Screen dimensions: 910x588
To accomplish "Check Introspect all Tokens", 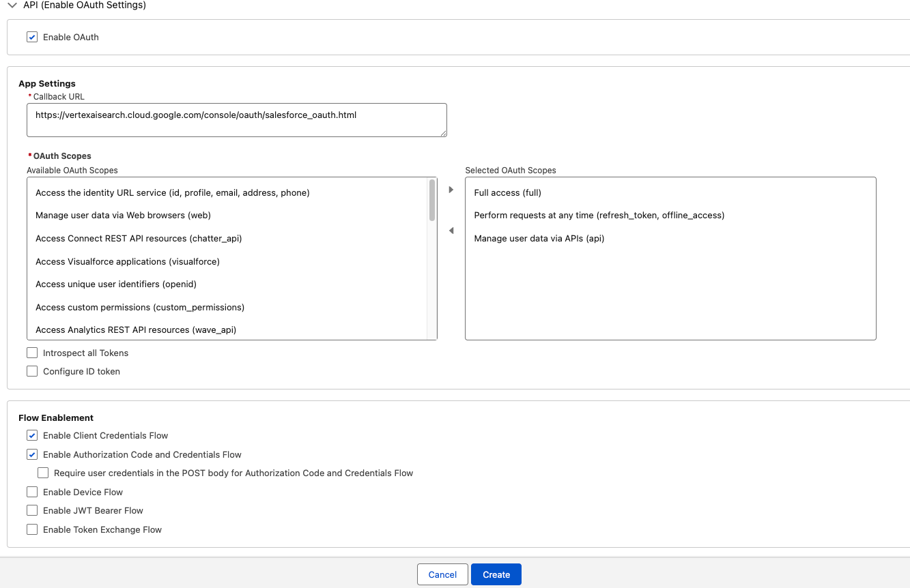I will tap(31, 353).
